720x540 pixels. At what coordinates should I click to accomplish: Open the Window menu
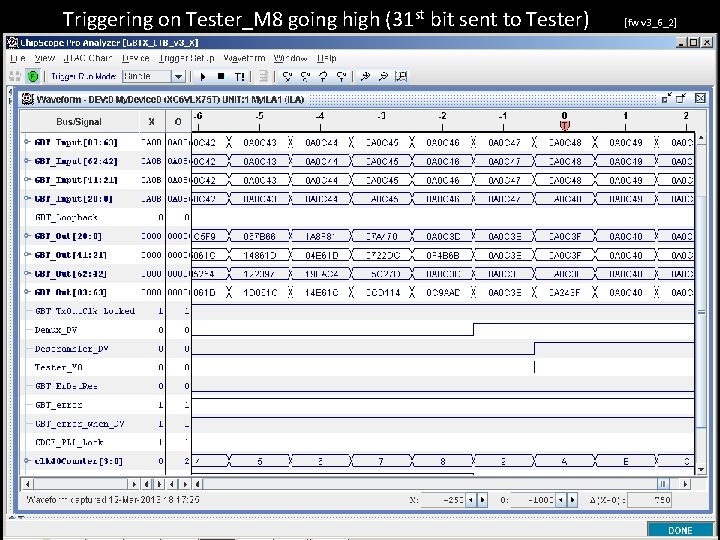(290, 58)
